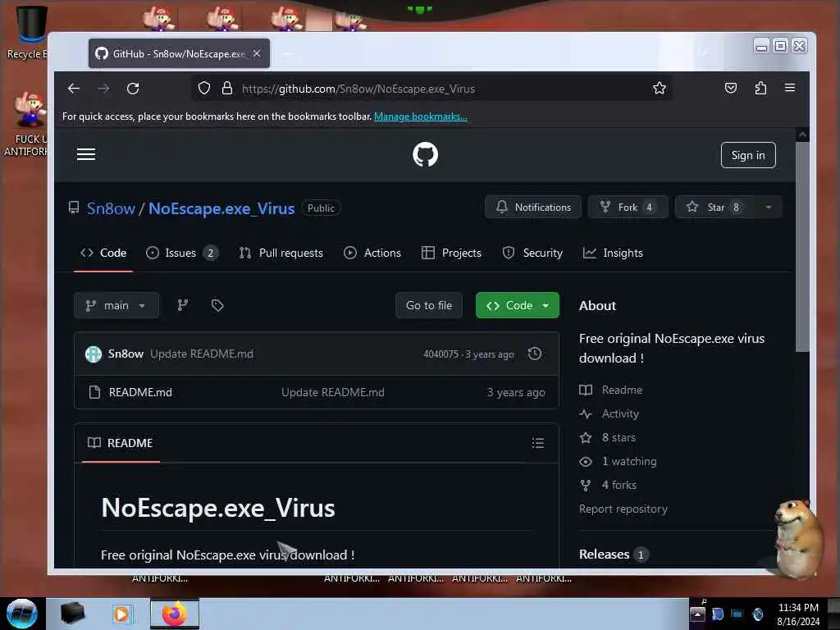Bookmark this page with the star icon
Image resolution: width=840 pixels, height=630 pixels.
tap(660, 89)
